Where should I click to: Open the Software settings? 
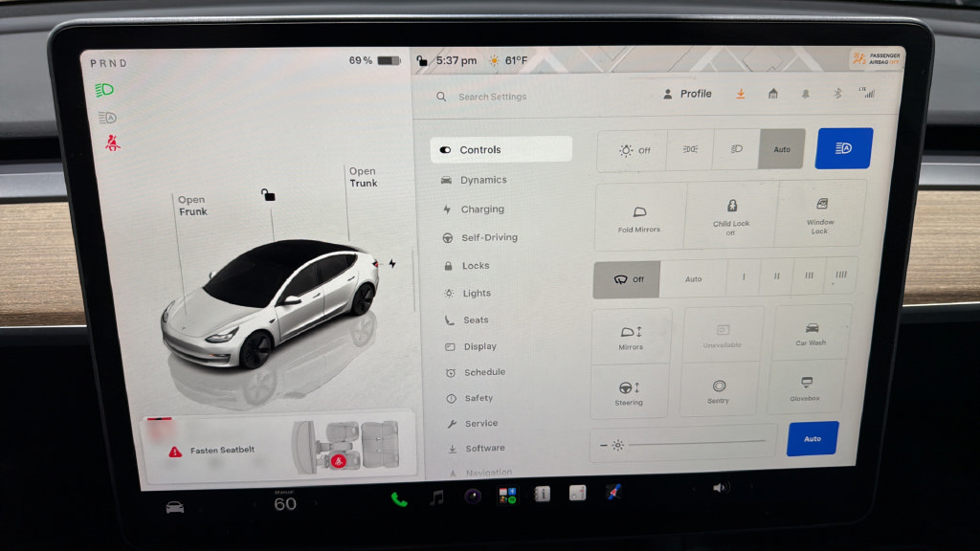click(477, 449)
